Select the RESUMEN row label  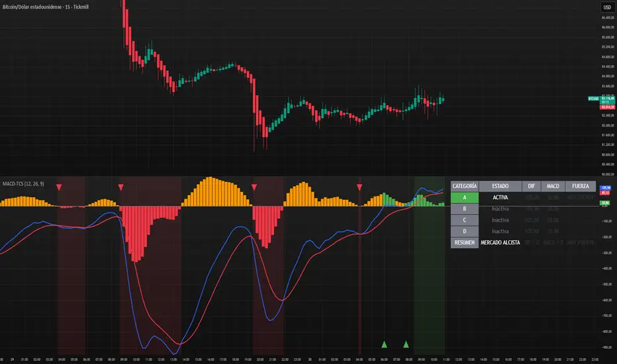[464, 242]
